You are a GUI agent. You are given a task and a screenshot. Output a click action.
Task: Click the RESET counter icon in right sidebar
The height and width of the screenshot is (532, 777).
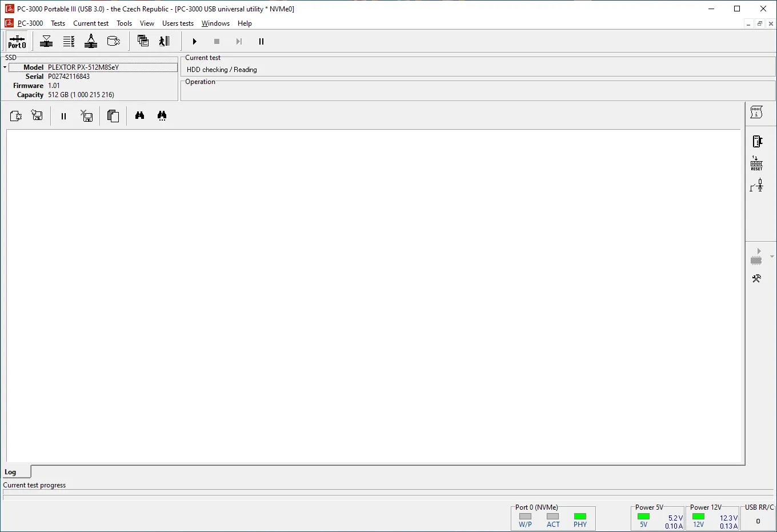(x=756, y=163)
